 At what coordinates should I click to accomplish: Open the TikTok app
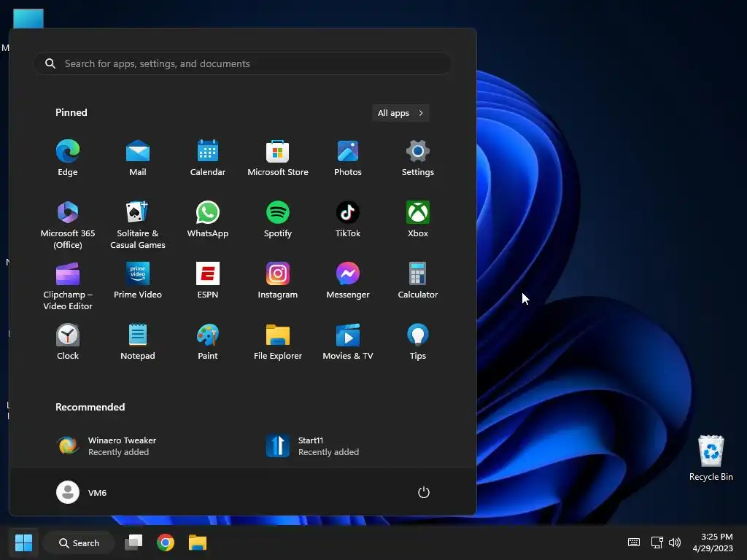(348, 219)
